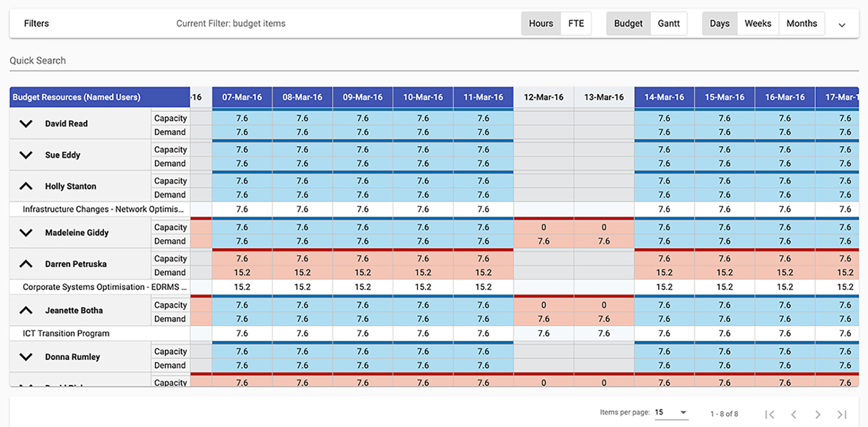The height and width of the screenshot is (427, 868).
Task: Expand the filter bar chevron
Action: (842, 24)
